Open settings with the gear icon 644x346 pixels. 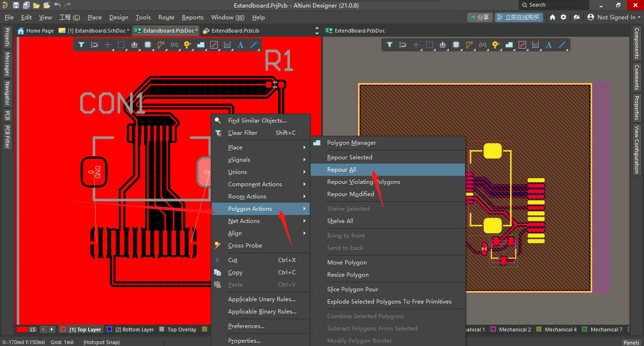pyautogui.click(x=563, y=17)
